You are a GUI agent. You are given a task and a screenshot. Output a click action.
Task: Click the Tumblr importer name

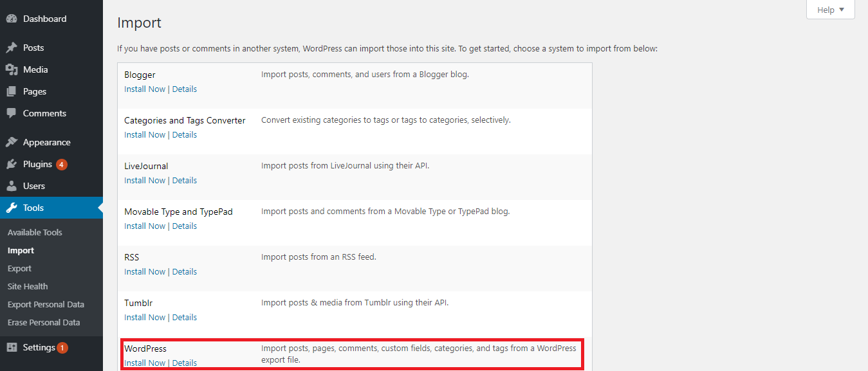[138, 303]
